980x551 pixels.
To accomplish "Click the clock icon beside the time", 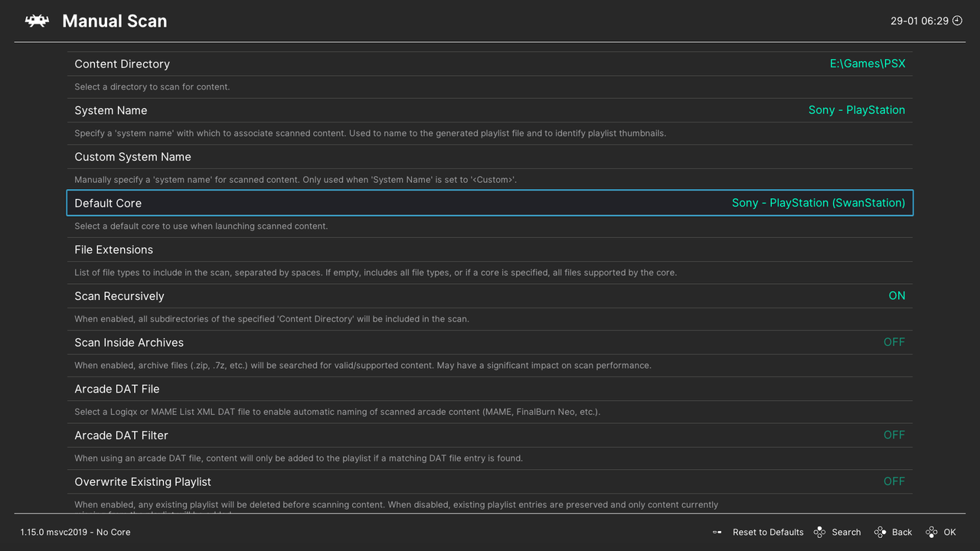I will click(x=957, y=21).
